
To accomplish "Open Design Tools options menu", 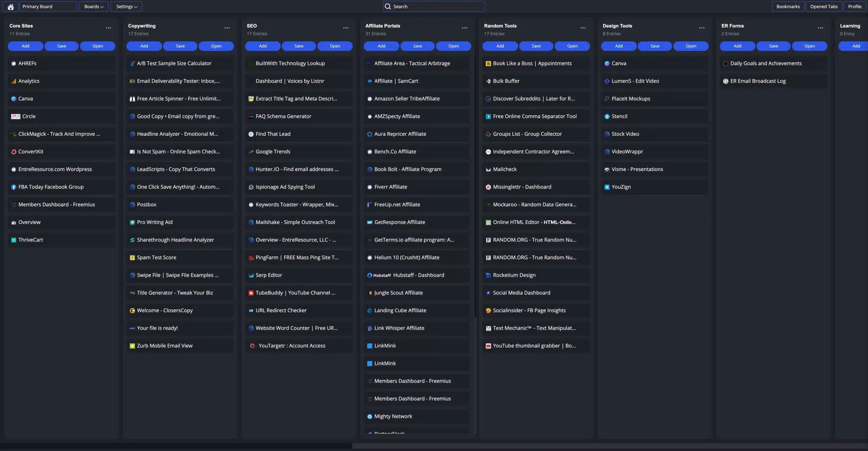I will click(702, 28).
